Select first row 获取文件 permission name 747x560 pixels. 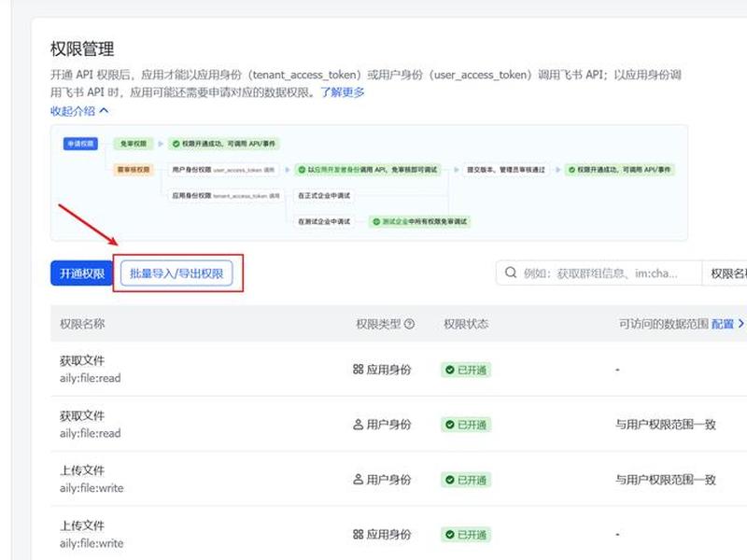[82, 361]
